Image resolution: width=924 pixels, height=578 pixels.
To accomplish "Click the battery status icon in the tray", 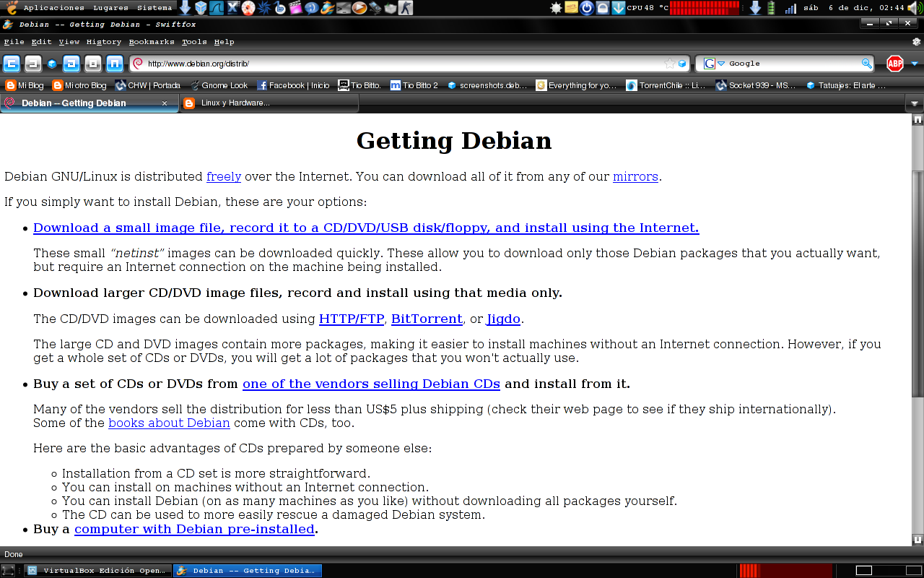I will (x=770, y=8).
